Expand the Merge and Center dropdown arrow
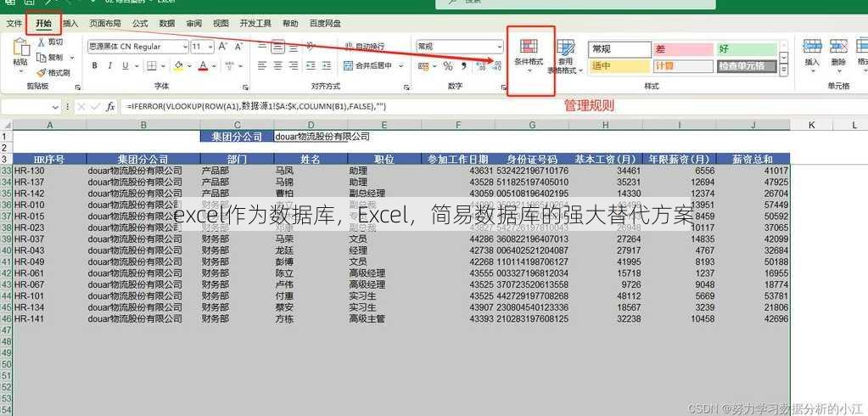 (401, 66)
